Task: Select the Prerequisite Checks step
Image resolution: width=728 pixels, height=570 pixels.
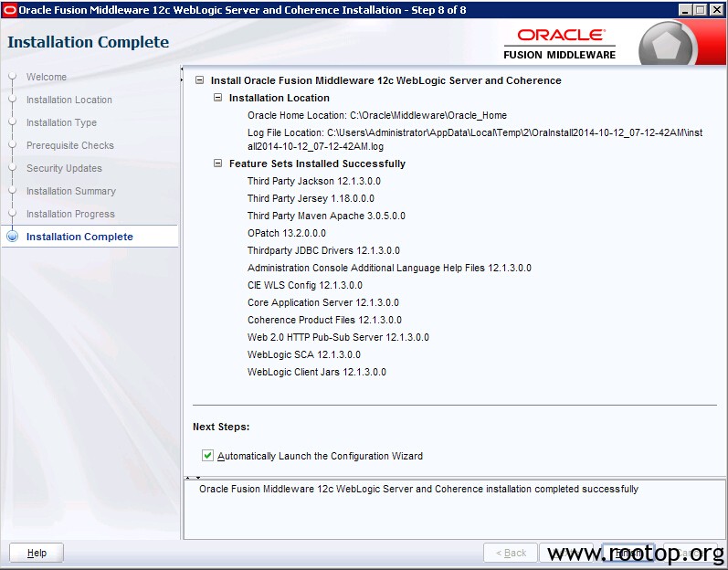Action: 70,145
